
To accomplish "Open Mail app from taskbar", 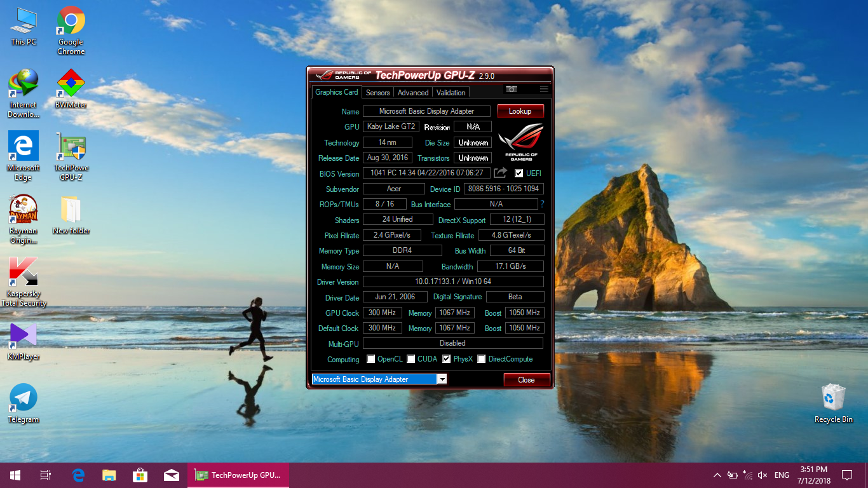I will pos(171,475).
